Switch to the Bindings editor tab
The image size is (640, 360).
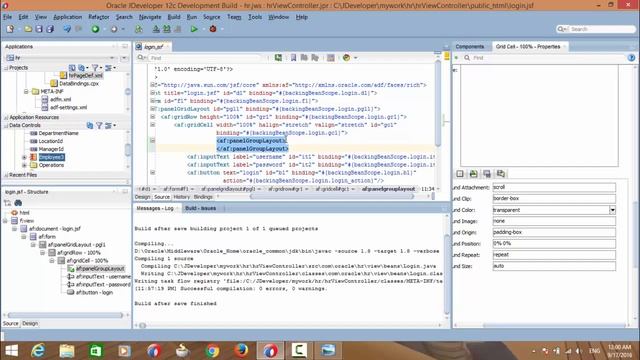coord(203,197)
